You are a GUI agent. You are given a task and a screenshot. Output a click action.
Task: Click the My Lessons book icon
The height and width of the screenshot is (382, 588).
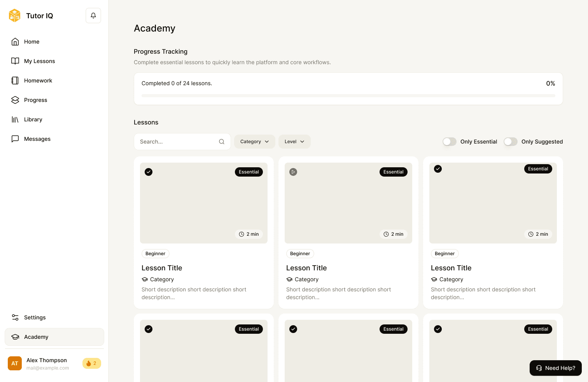click(x=15, y=61)
